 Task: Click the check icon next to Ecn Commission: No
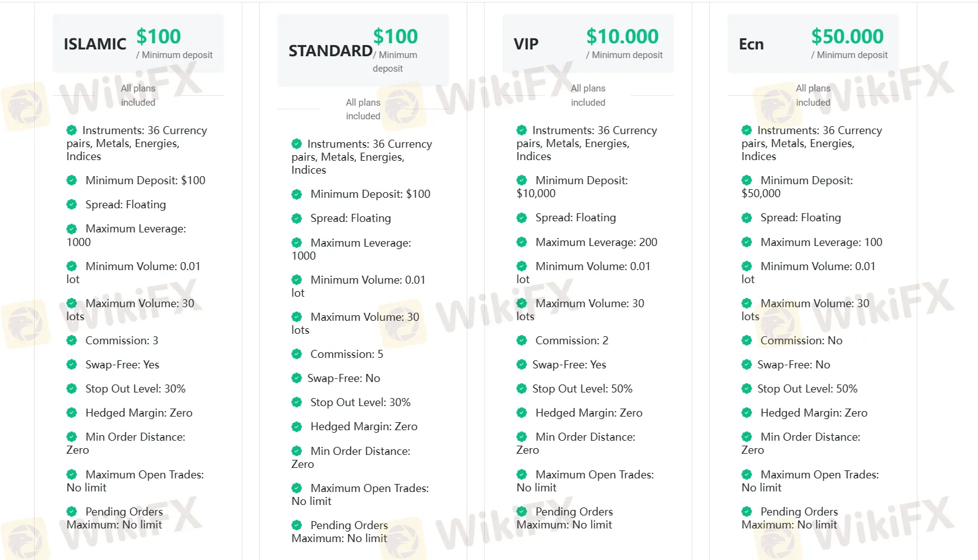tap(747, 341)
